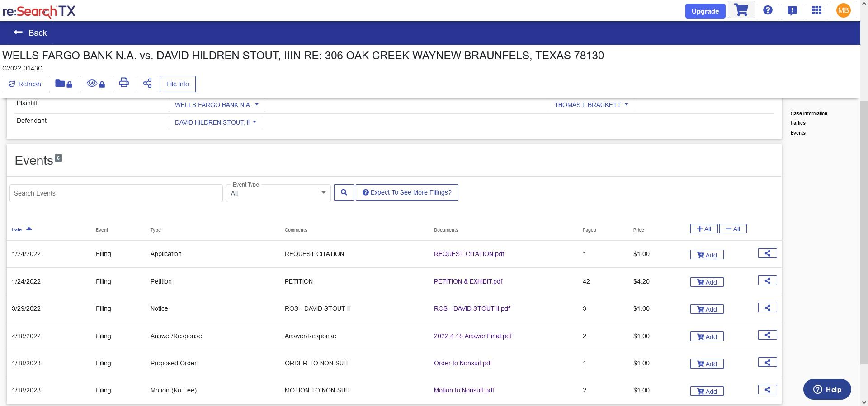Open the feedback exclamation icon
Image resolution: width=868 pixels, height=406 pixels.
(x=792, y=10)
